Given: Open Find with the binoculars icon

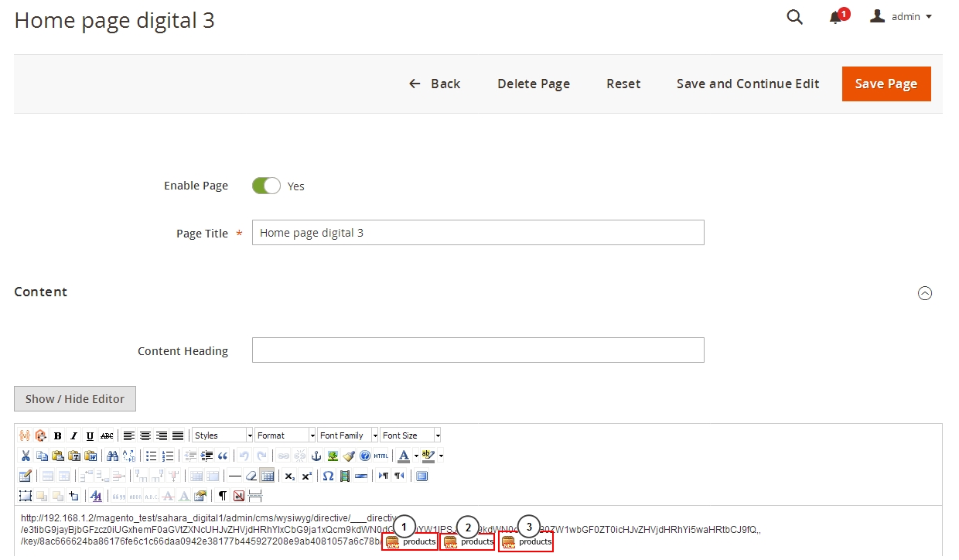Looking at the screenshot, I should point(112,456).
